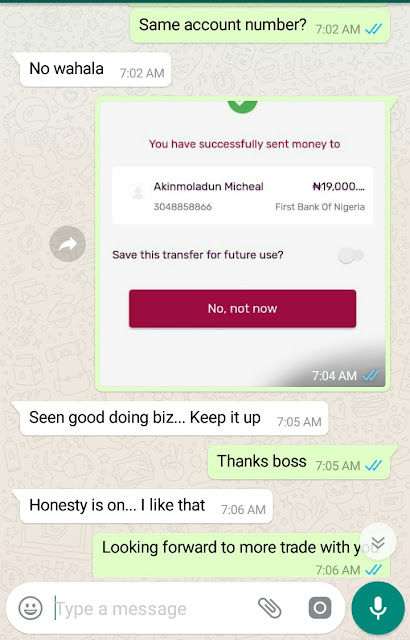410x640 pixels.
Task: Tap the recipient avatar icon in receipt
Action: click(x=137, y=191)
